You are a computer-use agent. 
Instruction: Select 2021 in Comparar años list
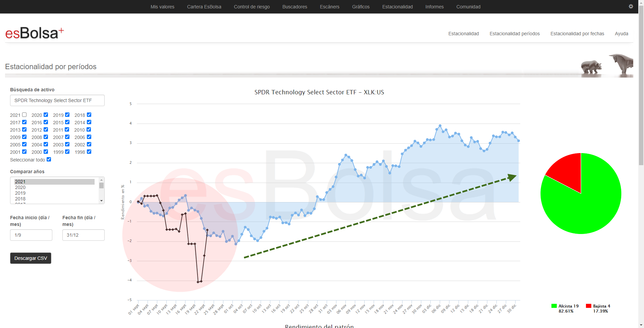pos(54,182)
